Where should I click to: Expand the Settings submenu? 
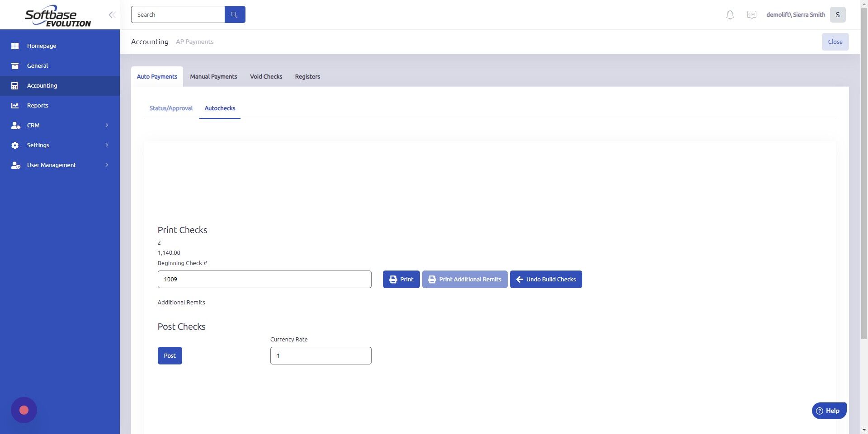pos(107,145)
